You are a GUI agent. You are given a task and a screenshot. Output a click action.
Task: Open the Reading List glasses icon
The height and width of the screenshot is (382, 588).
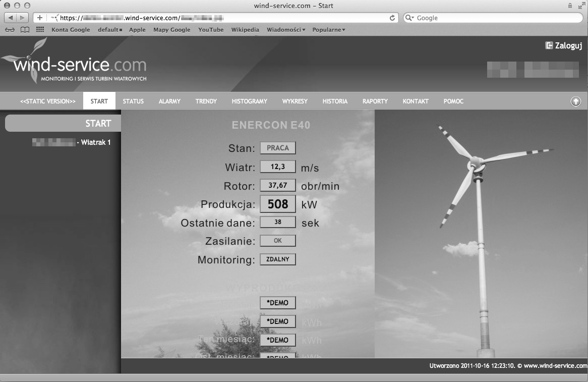(10, 30)
